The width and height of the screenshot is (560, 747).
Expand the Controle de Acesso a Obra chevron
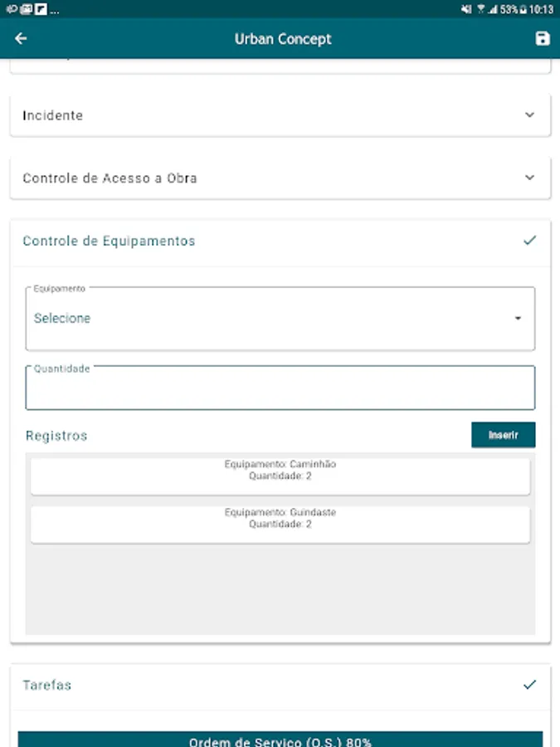tap(530, 178)
